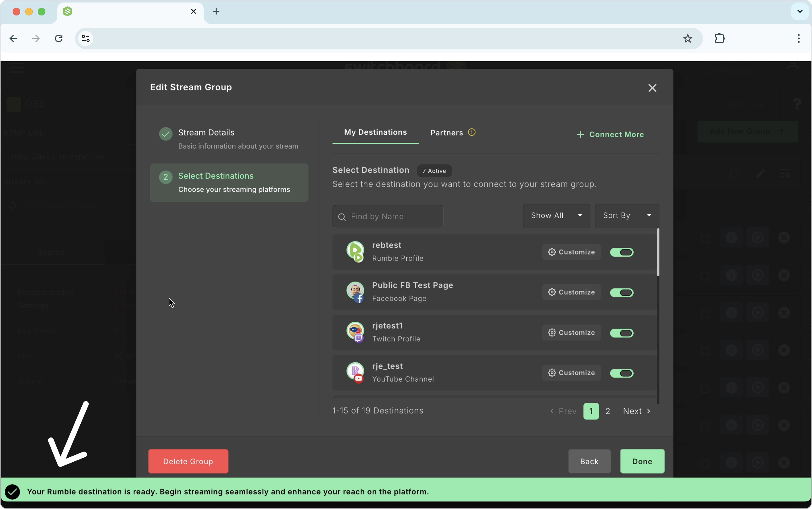
Task: Click the step 2 number badge
Action: (165, 177)
